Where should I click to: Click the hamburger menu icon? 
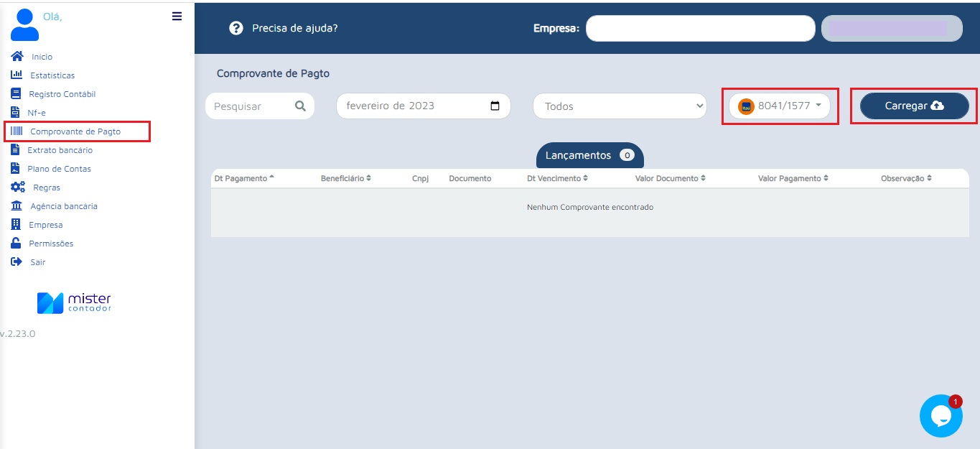click(177, 16)
